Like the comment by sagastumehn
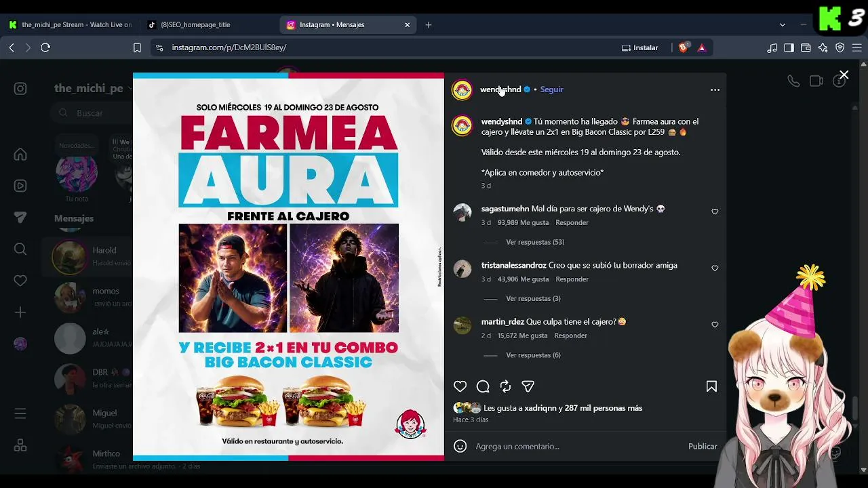The image size is (868, 488). click(715, 211)
